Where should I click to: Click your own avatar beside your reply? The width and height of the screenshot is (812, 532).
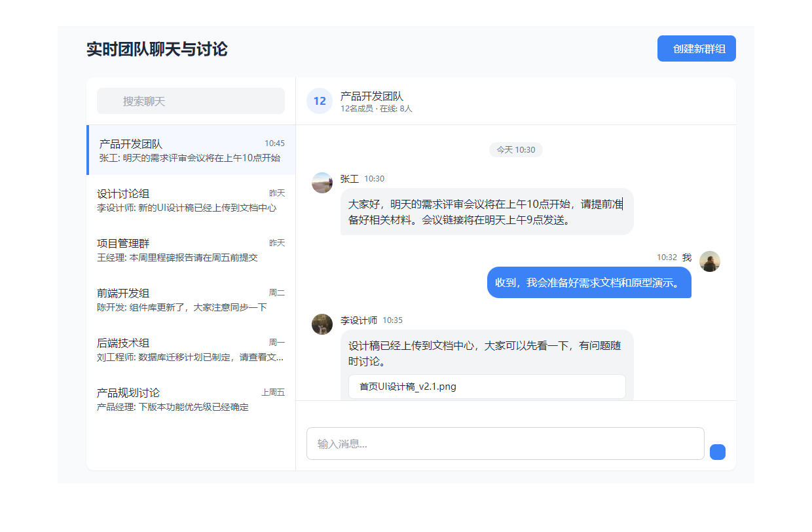pyautogui.click(x=710, y=261)
